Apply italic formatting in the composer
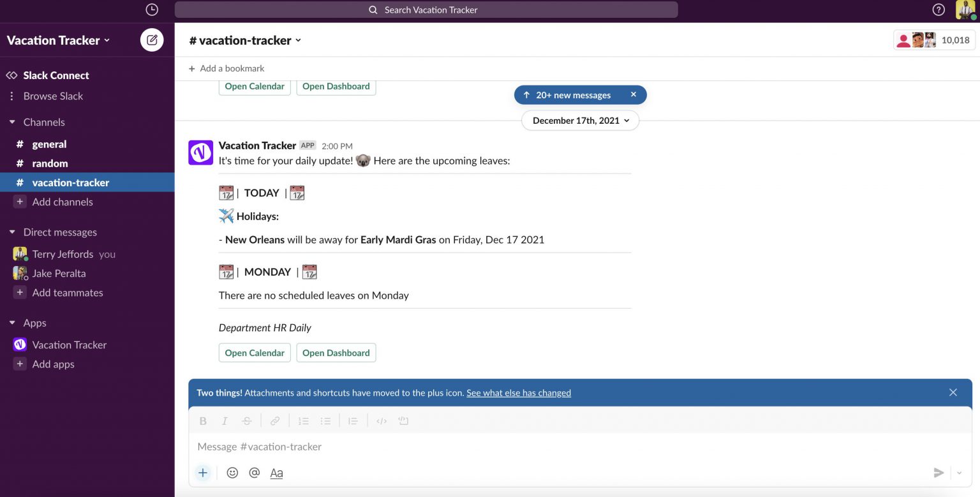980x497 pixels. pos(225,421)
